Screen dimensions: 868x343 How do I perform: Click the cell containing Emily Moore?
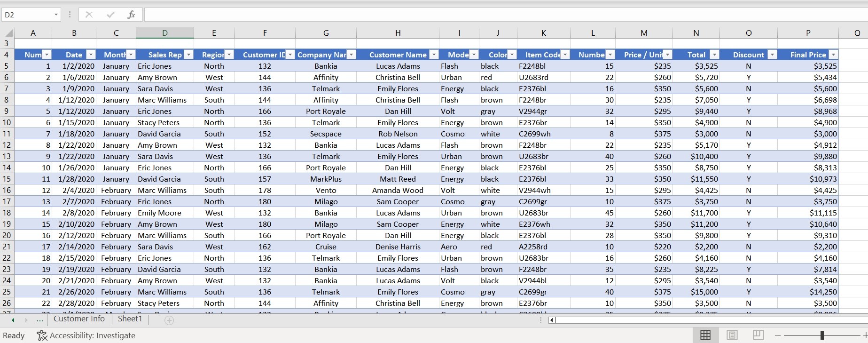(165, 213)
